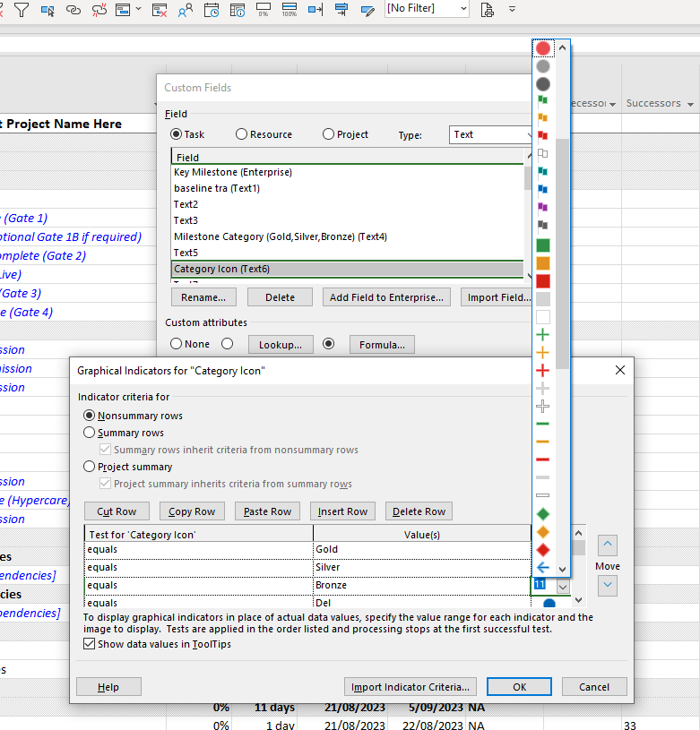Select the Resource field radio button
700x730 pixels.
(241, 134)
